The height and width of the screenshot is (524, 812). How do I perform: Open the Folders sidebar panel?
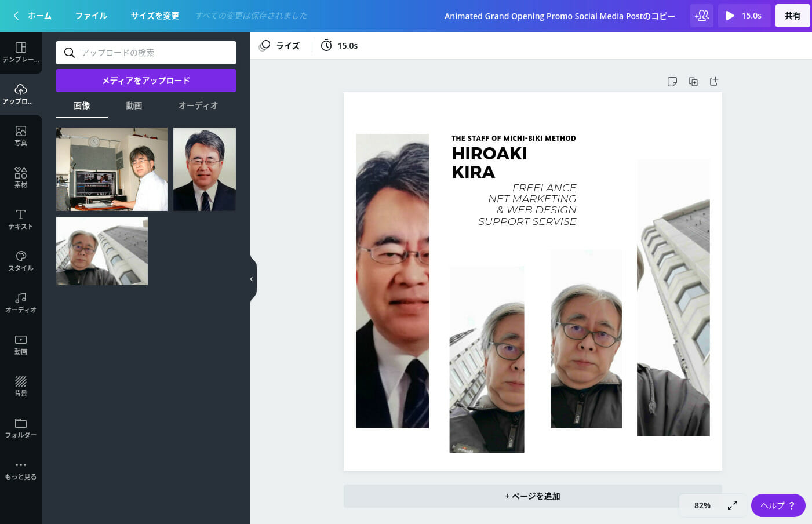pyautogui.click(x=21, y=428)
